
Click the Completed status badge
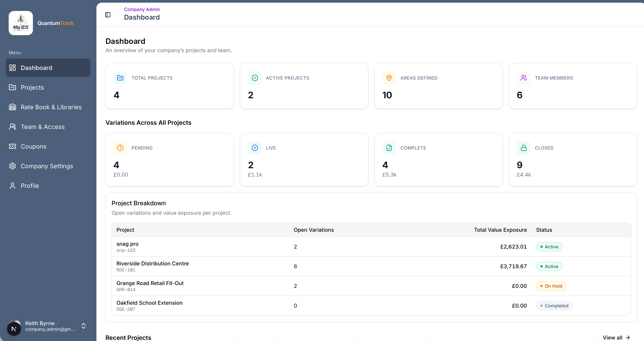pyautogui.click(x=554, y=306)
